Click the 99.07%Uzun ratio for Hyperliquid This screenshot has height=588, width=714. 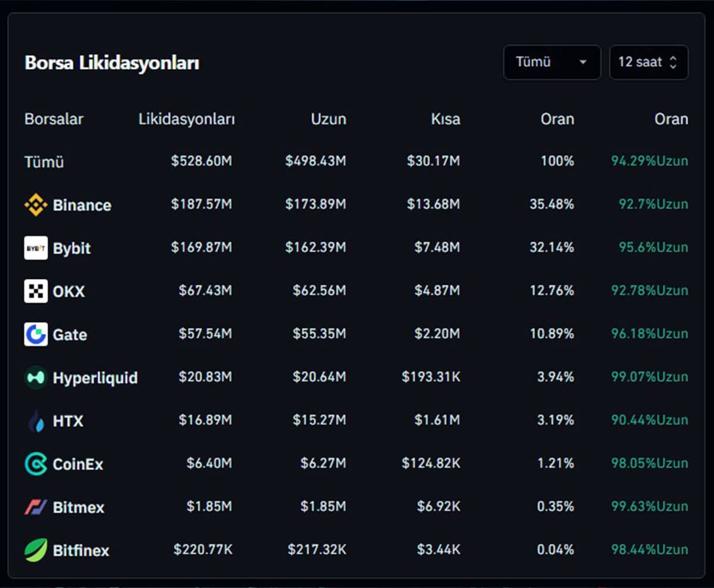(650, 377)
